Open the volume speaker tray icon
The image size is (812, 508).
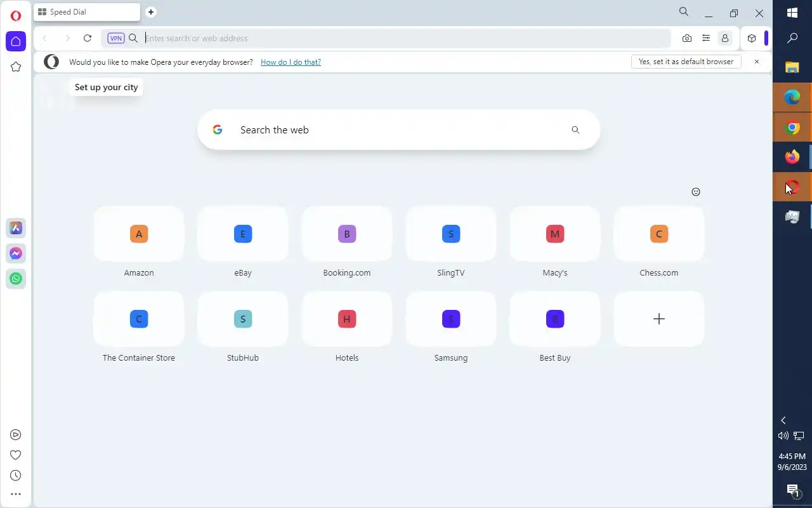coord(783,436)
